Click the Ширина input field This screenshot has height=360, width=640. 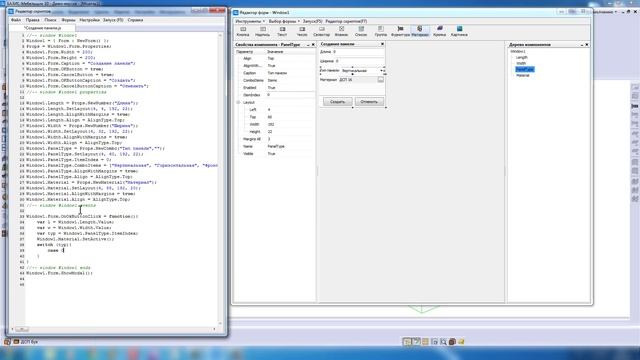pos(359,61)
